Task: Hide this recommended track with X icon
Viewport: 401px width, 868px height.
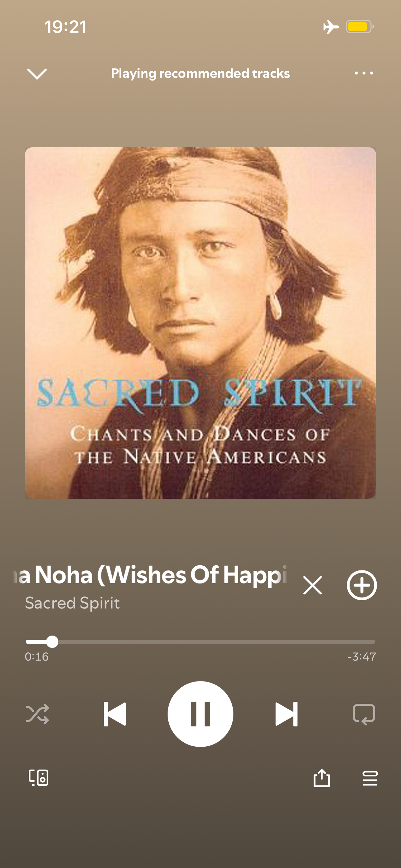Action: coord(312,585)
